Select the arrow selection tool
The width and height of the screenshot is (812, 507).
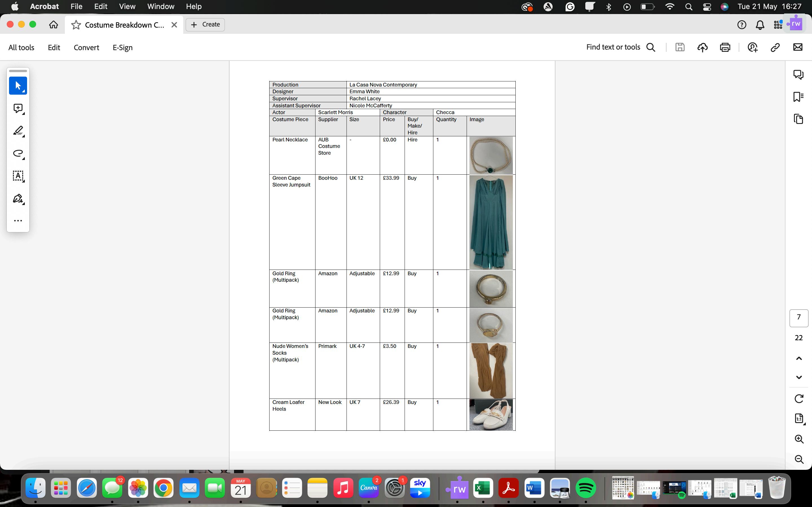tap(18, 86)
